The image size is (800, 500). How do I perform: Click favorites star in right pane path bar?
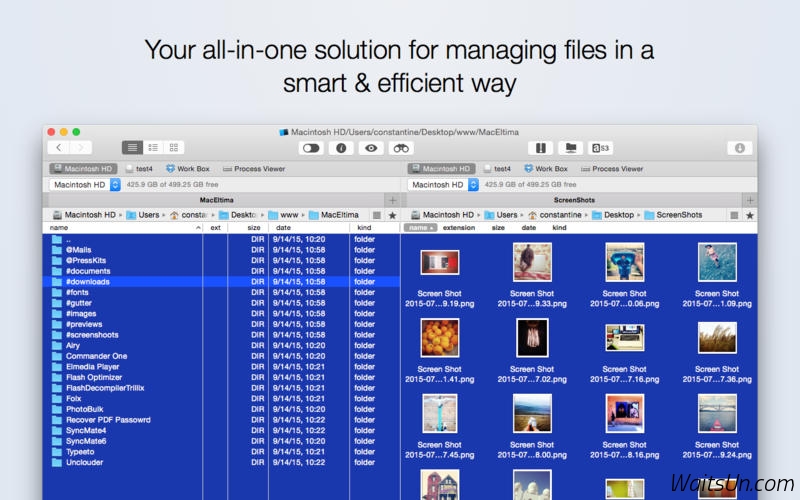(x=749, y=215)
